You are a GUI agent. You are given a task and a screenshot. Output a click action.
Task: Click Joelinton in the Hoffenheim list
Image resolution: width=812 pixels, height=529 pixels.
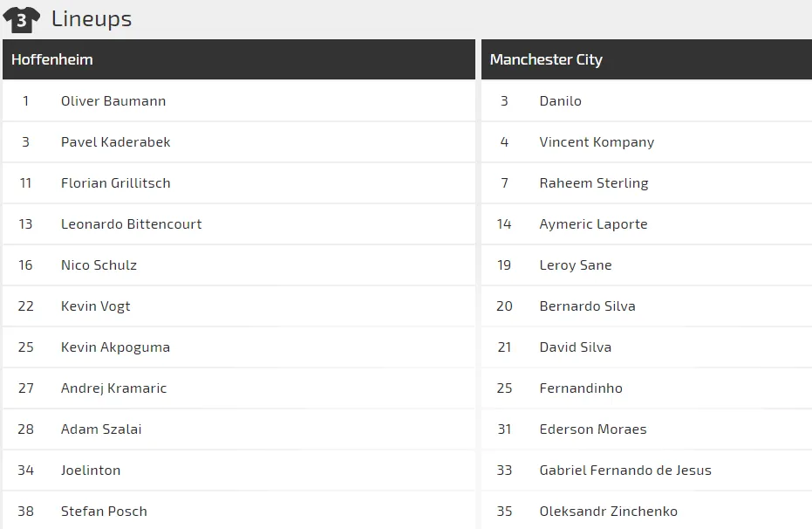pos(91,471)
